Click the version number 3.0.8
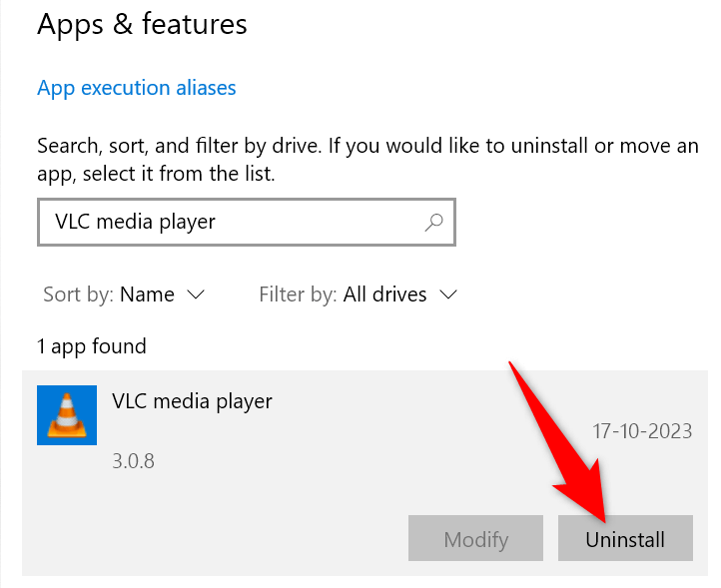The width and height of the screenshot is (721, 588). coord(133,461)
